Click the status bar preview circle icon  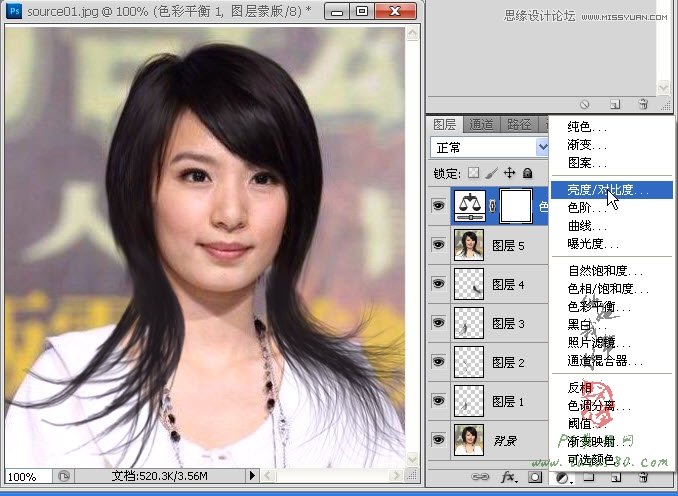[x=64, y=476]
